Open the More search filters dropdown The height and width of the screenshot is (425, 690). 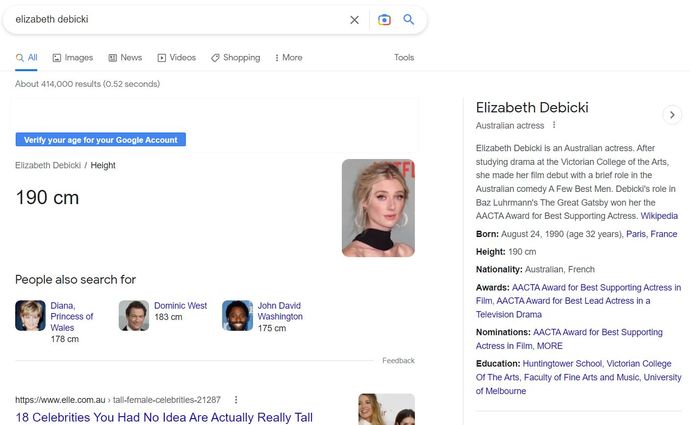coord(288,58)
